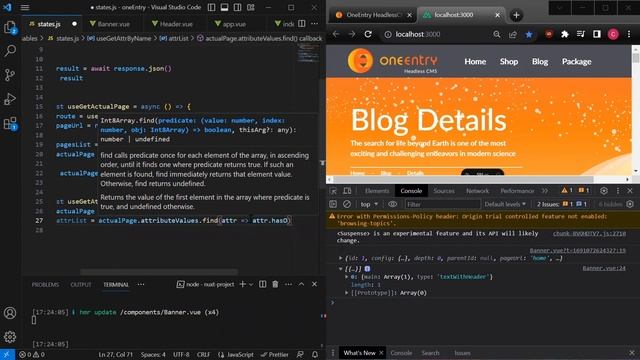Switch to the states.js editor tab
The width and height of the screenshot is (640, 360).
[x=49, y=24]
